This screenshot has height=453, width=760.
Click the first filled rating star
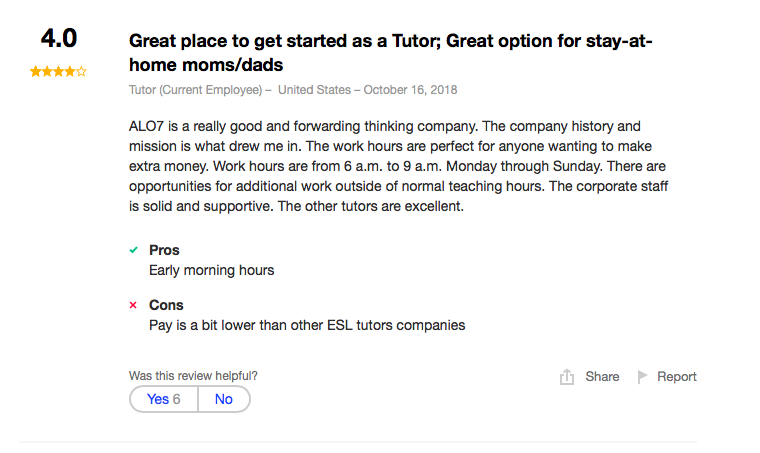point(35,72)
